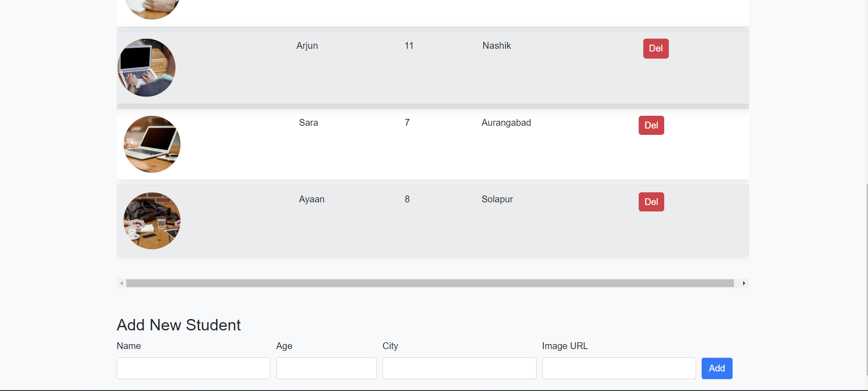
Task: Click the 'Image URL' label
Action: [565, 346]
